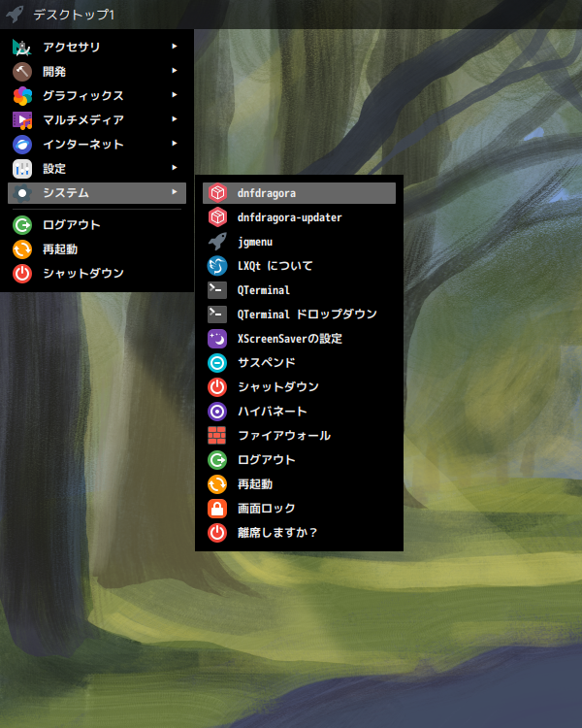
Task: Click the インターネット globe icon
Action: tap(21, 145)
